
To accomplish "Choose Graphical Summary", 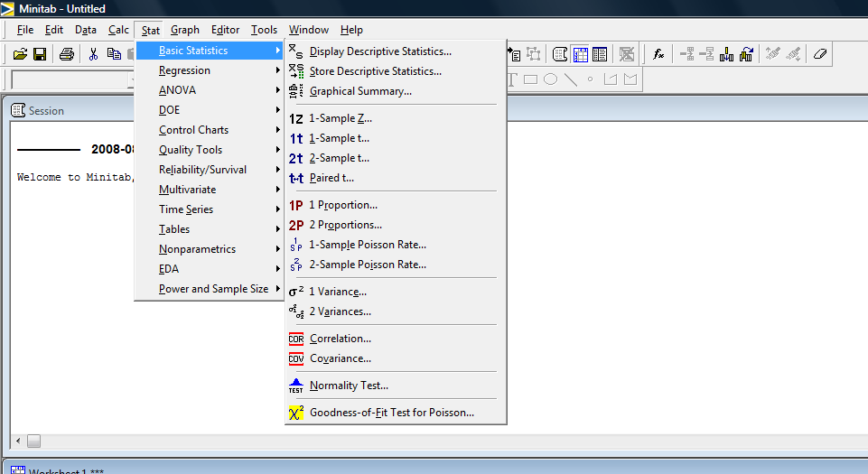I will [396, 91].
